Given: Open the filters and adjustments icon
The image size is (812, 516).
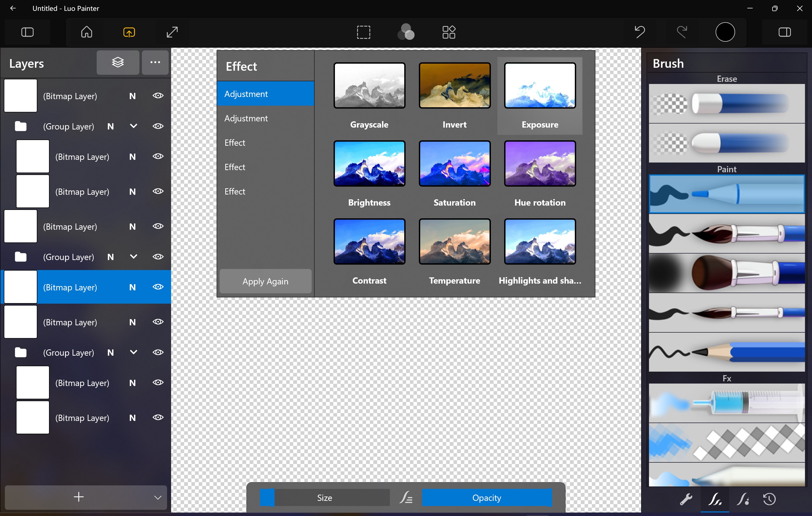Looking at the screenshot, I should point(406,32).
